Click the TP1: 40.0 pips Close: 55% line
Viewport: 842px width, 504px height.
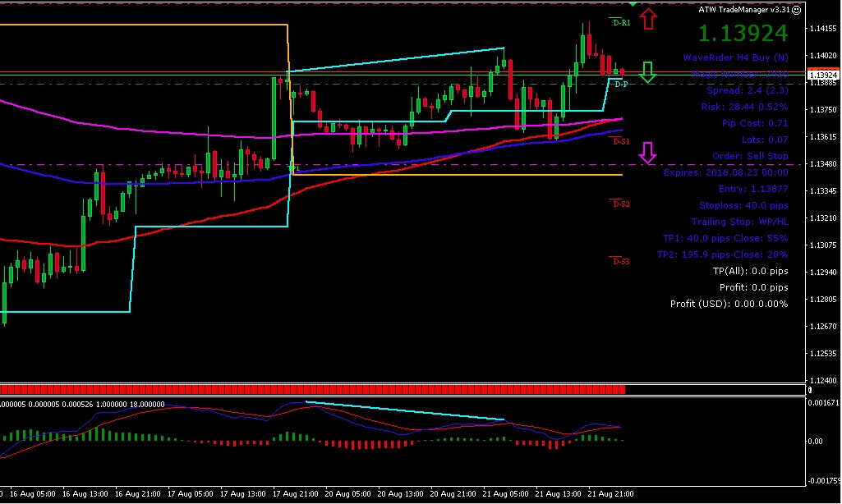pos(725,238)
